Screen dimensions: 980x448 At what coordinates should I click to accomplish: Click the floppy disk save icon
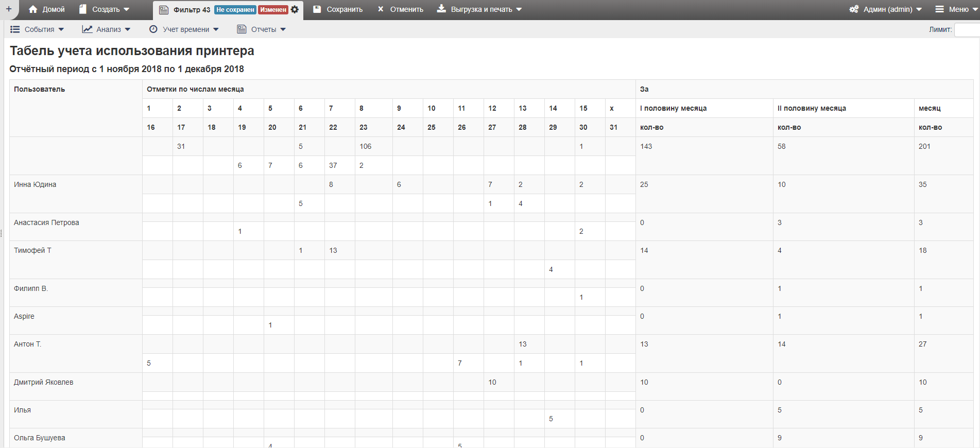coord(317,9)
